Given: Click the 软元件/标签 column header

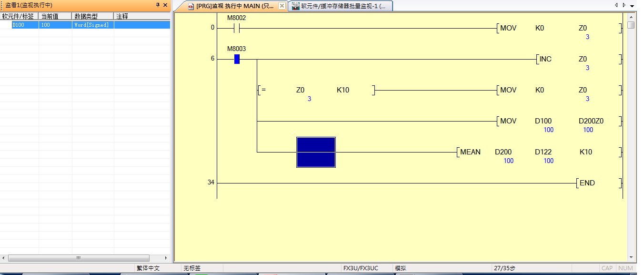Looking at the screenshot, I should 19,16.
